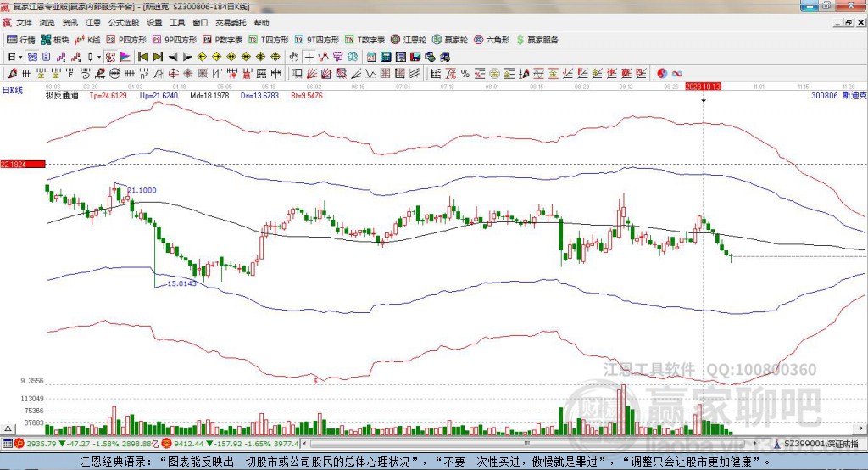The height and width of the screenshot is (470, 868).
Task: Click the horizontal scrollbar left arrow
Action: [x=305, y=444]
